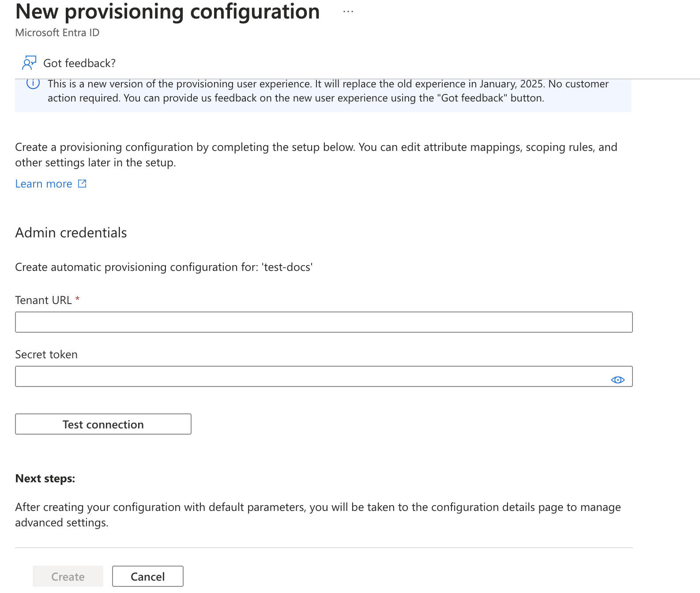Cancel the provisioning configuration
The height and width of the screenshot is (593, 700).
click(147, 576)
